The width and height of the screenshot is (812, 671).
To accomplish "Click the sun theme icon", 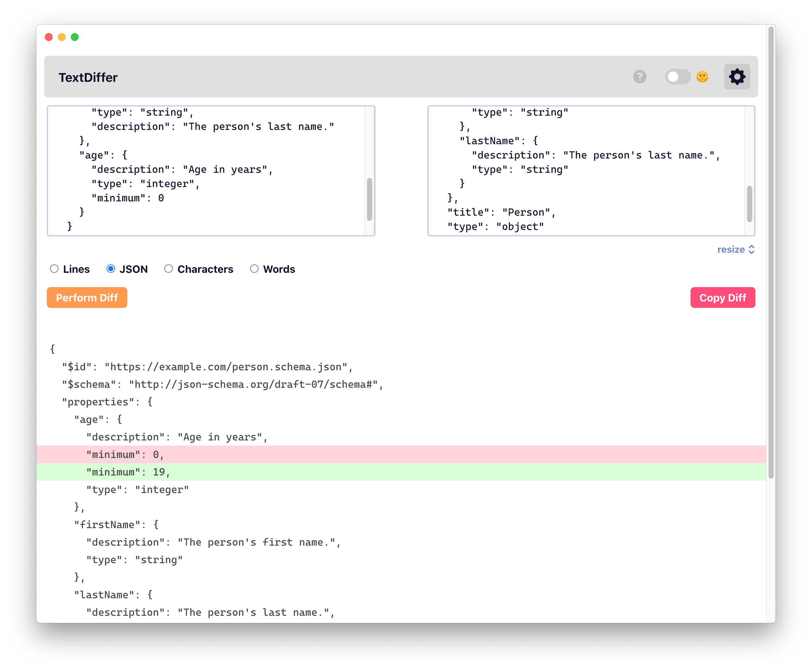I will click(702, 77).
